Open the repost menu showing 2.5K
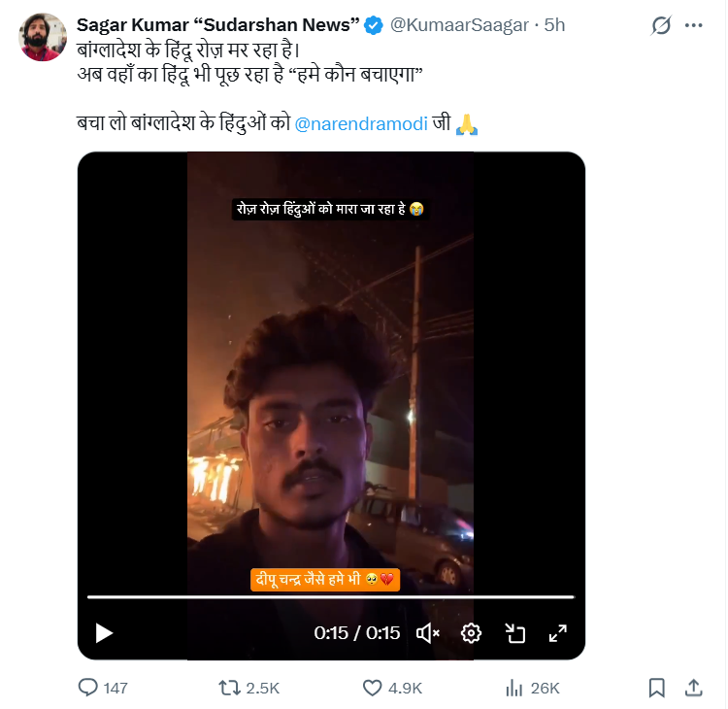The image size is (728, 709). click(x=230, y=688)
